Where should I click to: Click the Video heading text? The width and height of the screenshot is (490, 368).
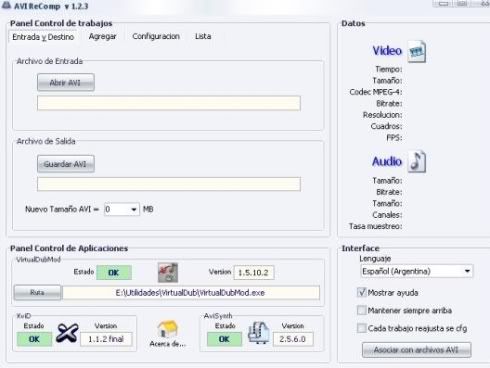(x=387, y=51)
